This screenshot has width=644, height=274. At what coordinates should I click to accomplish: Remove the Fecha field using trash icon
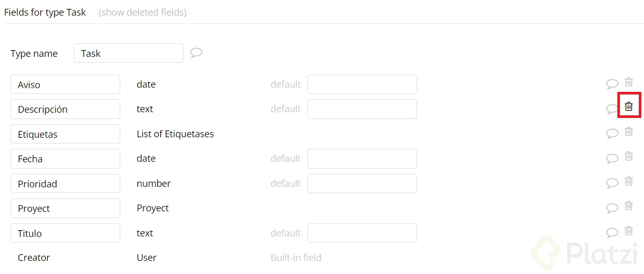click(x=629, y=156)
